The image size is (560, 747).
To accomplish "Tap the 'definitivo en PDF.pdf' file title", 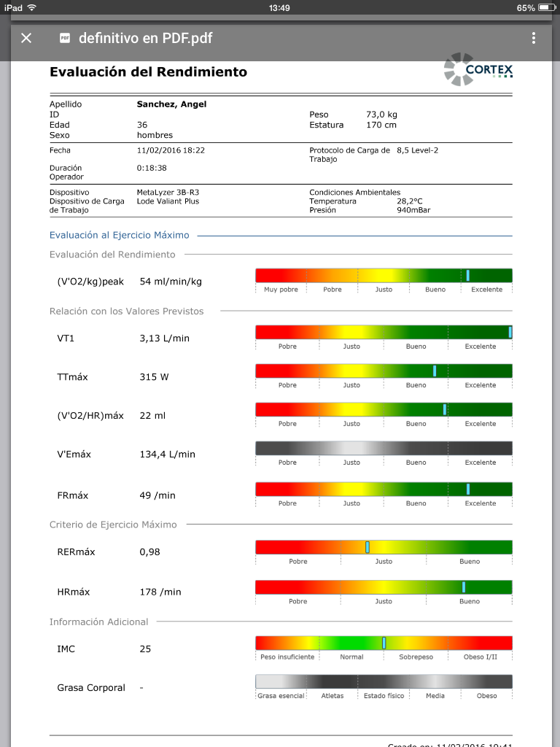I will coord(145,38).
